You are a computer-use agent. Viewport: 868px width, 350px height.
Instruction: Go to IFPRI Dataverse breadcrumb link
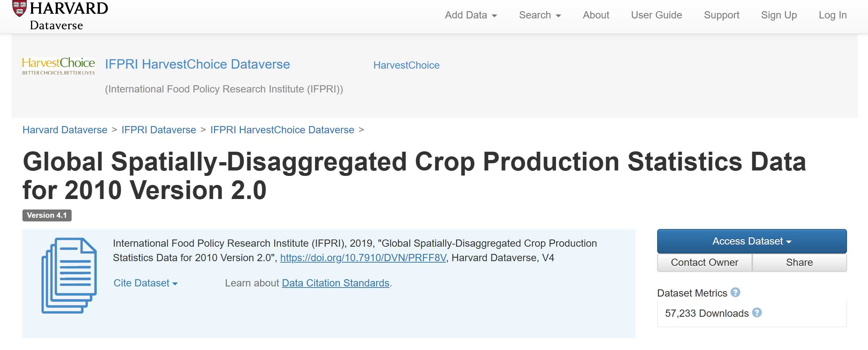tap(159, 130)
